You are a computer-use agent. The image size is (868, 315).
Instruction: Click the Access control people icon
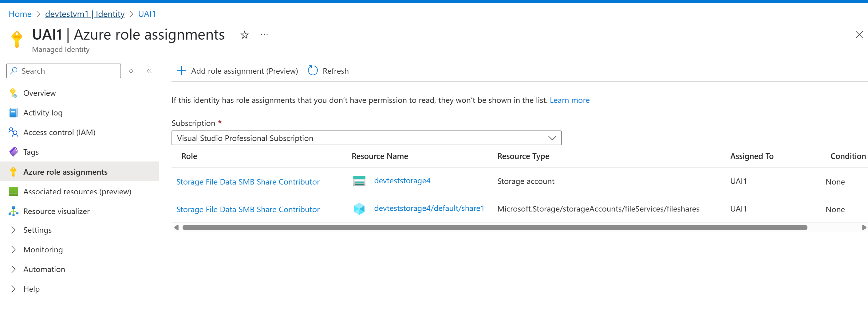(x=13, y=132)
